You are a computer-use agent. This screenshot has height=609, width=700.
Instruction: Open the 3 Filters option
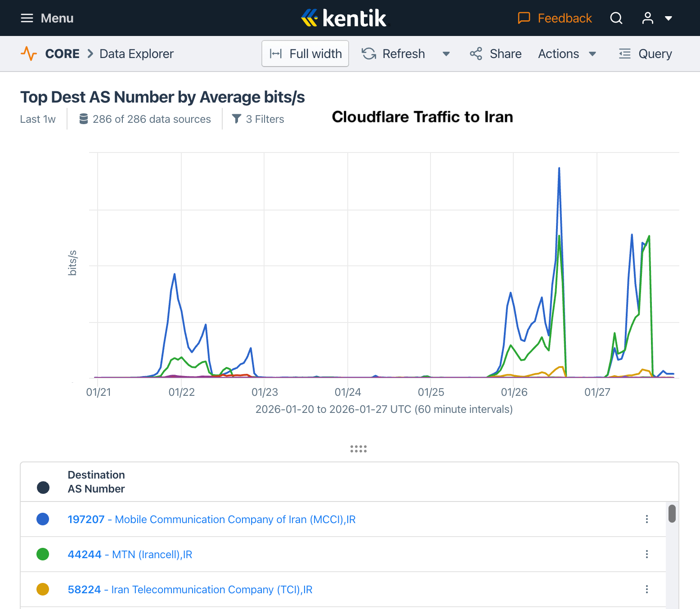coord(258,119)
